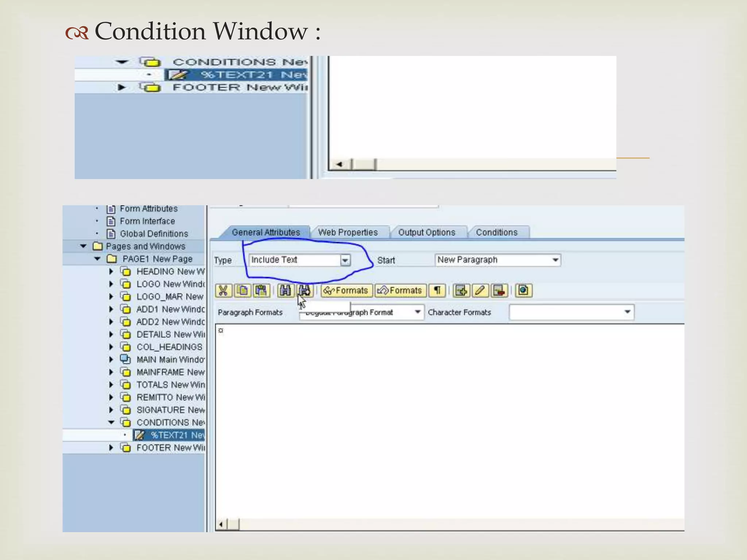Click the Paste clipboard toolbar icon
Screen dimensions: 747x560
point(261,291)
